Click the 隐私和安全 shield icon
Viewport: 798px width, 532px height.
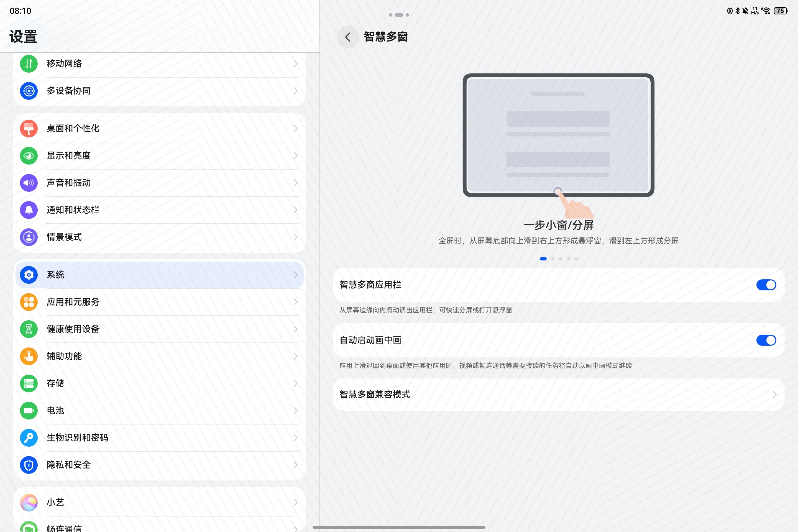point(29,464)
